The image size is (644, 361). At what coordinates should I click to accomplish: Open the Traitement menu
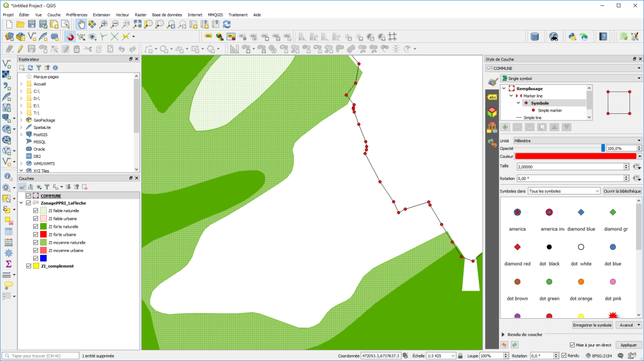pyautogui.click(x=238, y=15)
